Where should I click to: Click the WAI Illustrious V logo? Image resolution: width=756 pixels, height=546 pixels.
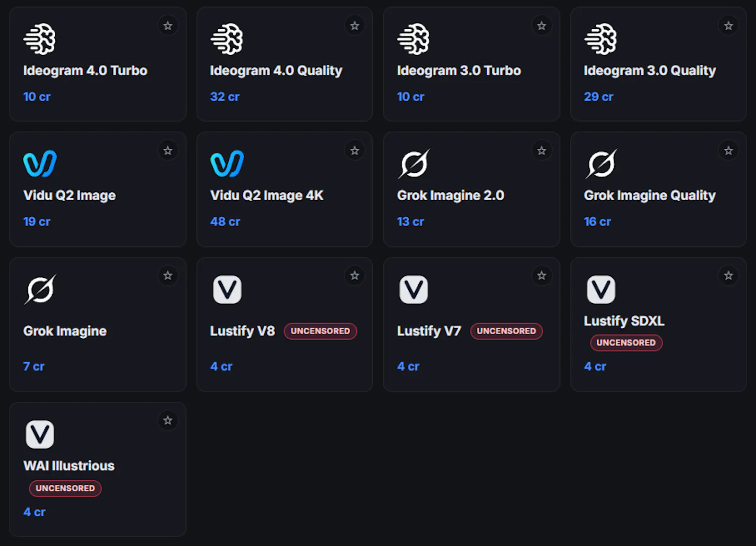[x=40, y=435]
